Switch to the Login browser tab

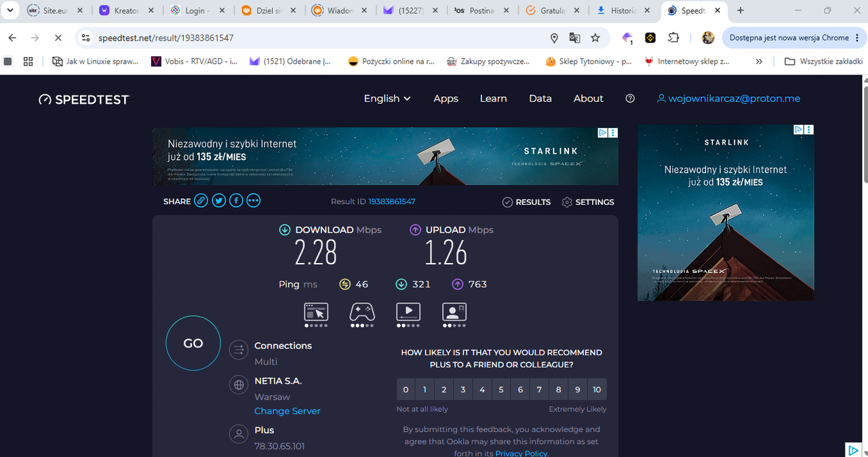(197, 11)
